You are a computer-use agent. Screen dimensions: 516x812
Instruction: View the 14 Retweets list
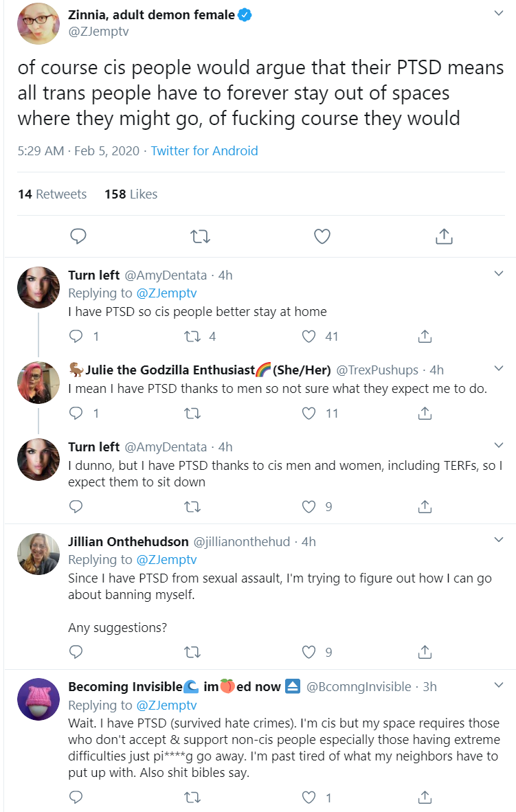(x=52, y=194)
